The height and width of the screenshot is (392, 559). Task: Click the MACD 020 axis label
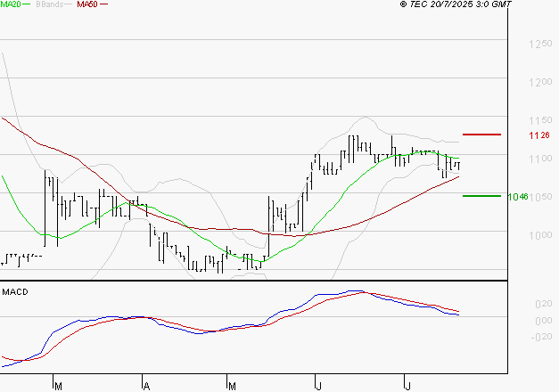pyautogui.click(x=543, y=304)
